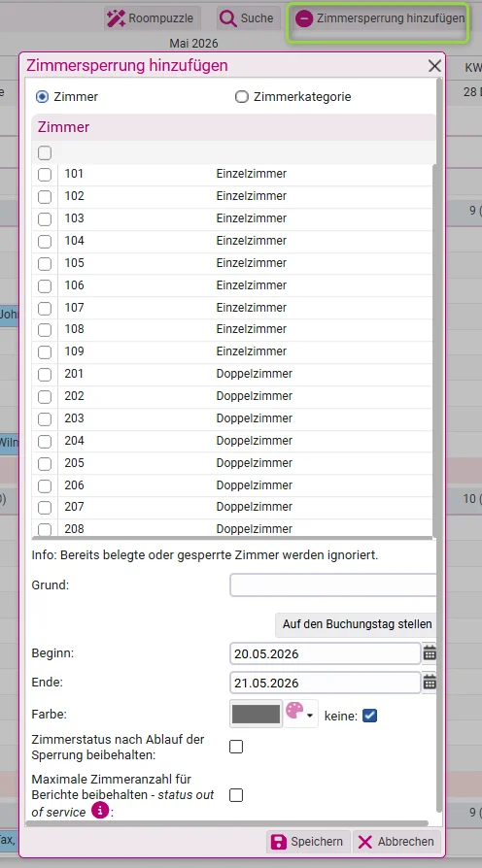Enable Maximale Zimmeranzahl für Berichte beibehalten checkbox
Viewport: 482px width, 868px height.
236,795
